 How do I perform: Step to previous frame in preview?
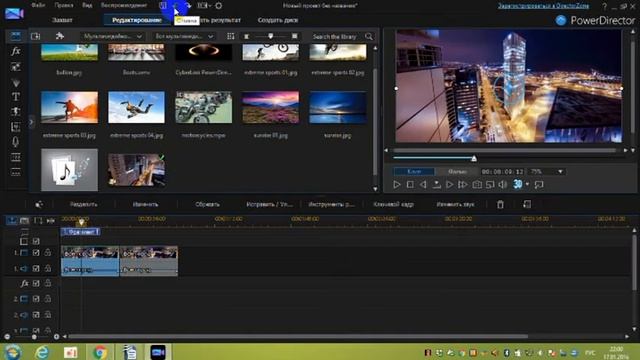coord(423,184)
